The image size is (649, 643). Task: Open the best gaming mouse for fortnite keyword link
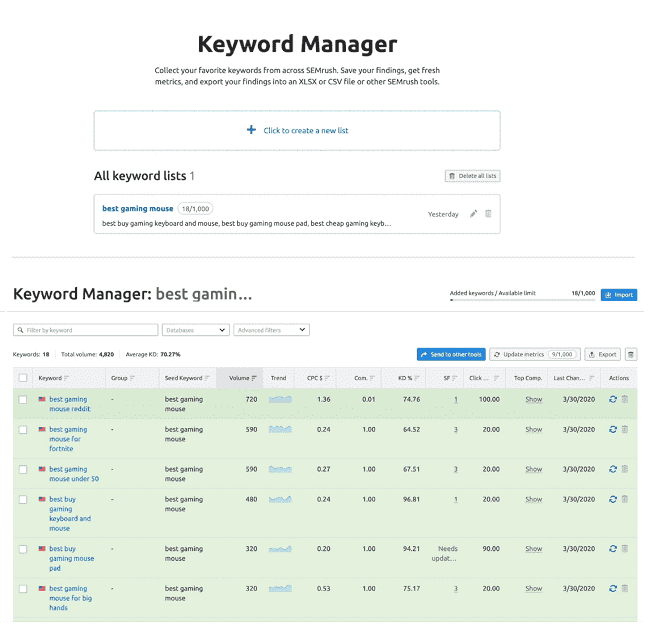pyautogui.click(x=68, y=439)
